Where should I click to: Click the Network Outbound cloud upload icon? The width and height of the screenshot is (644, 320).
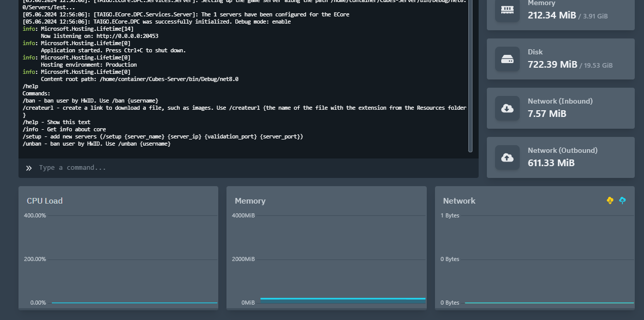[507, 157]
